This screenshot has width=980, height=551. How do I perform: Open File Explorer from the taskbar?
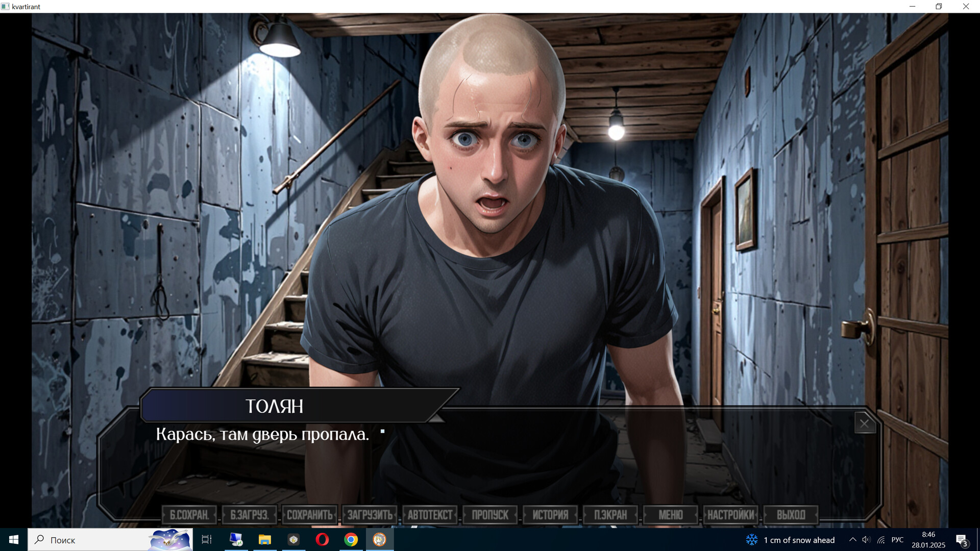point(266,539)
